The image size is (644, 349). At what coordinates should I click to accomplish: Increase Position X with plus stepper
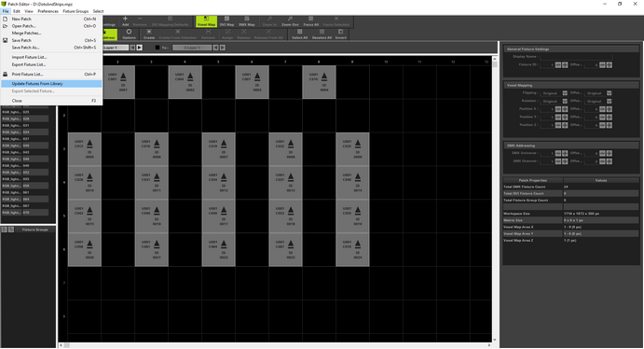[565, 109]
